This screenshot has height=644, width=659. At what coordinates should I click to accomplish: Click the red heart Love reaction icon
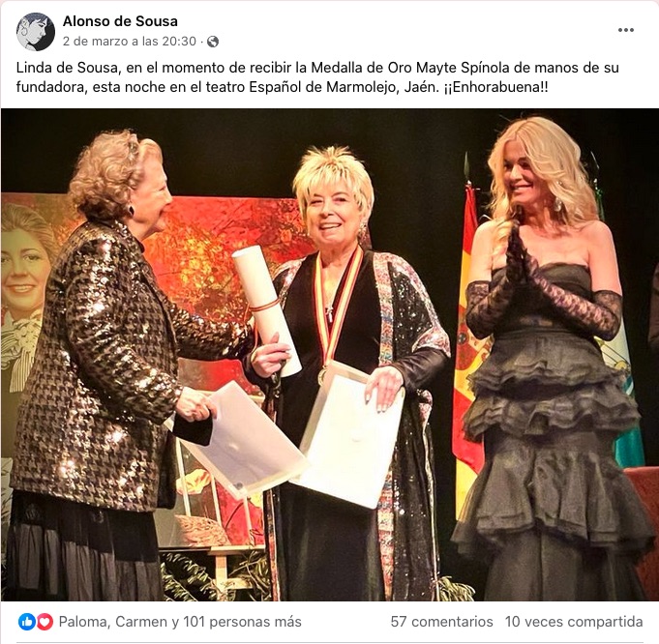45,622
